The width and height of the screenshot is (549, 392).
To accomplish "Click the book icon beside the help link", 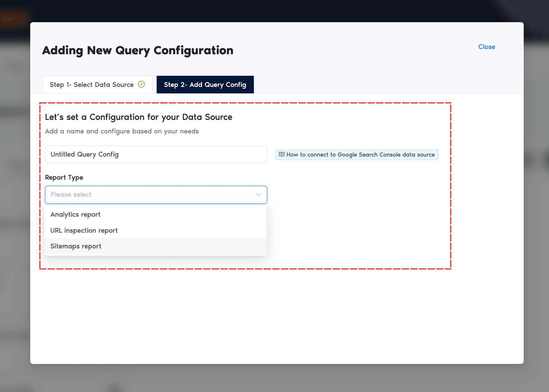I will point(282,154).
